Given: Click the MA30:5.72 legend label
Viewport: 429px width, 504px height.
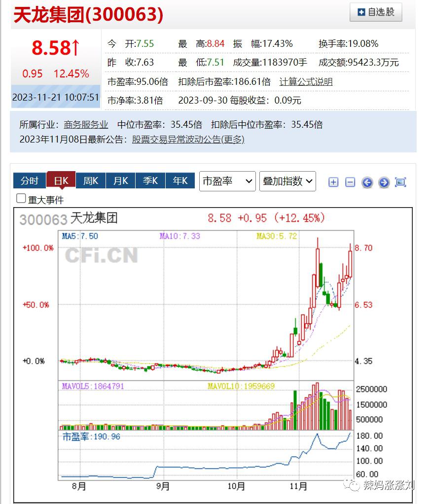Looking at the screenshot, I should click(276, 236).
